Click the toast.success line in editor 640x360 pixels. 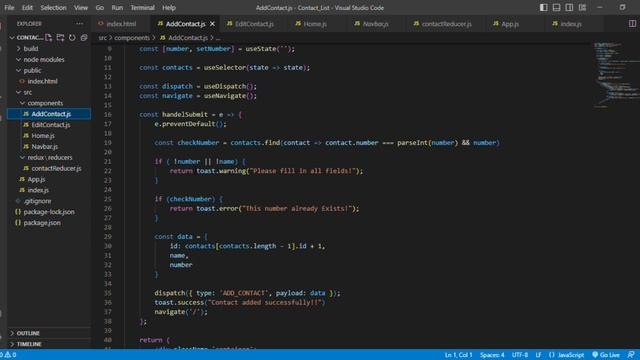click(240, 302)
